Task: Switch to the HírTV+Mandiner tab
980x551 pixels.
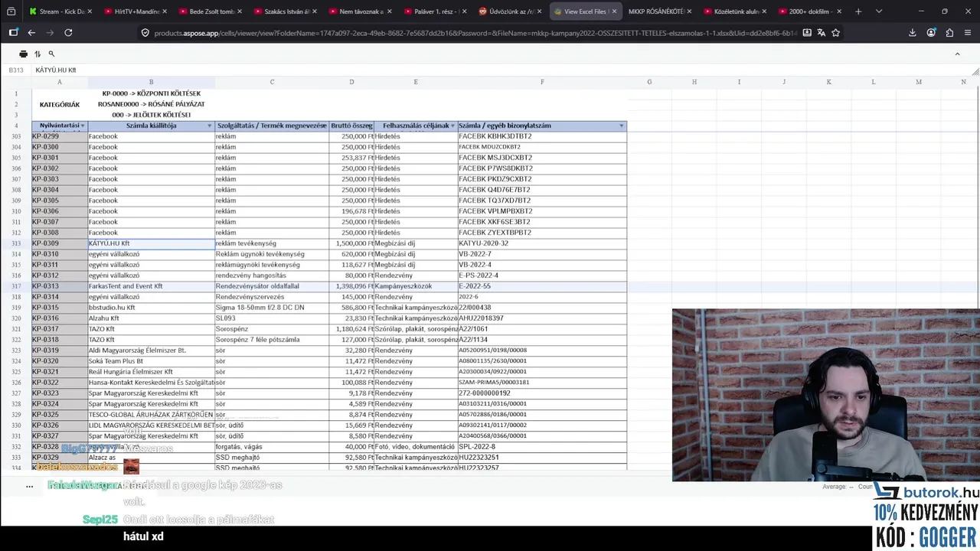Action: point(136,11)
